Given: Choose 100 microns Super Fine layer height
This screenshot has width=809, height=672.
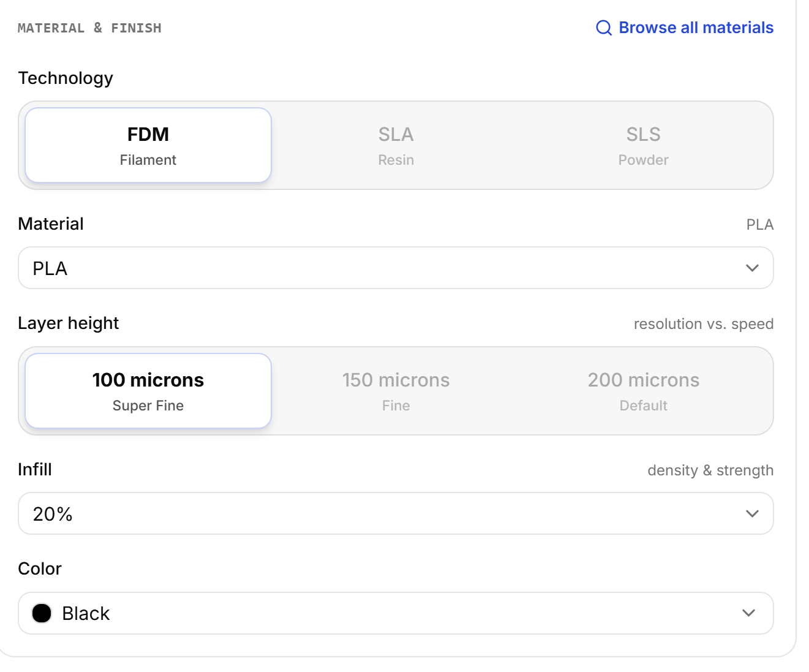Looking at the screenshot, I should (148, 391).
